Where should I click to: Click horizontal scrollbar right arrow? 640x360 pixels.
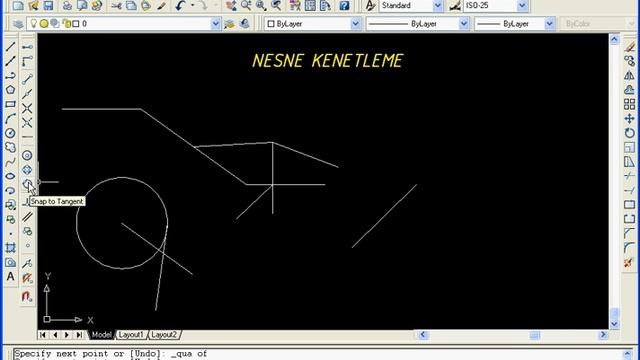(603, 335)
